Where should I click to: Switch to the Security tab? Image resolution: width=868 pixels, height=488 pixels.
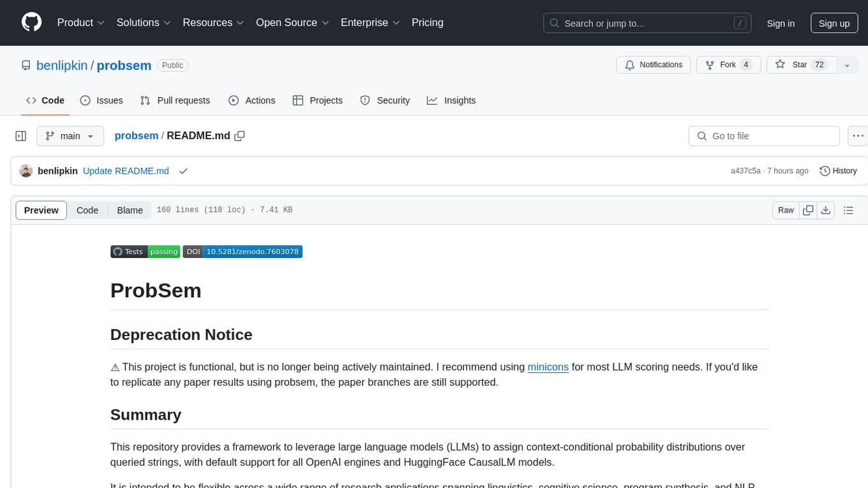(385, 100)
